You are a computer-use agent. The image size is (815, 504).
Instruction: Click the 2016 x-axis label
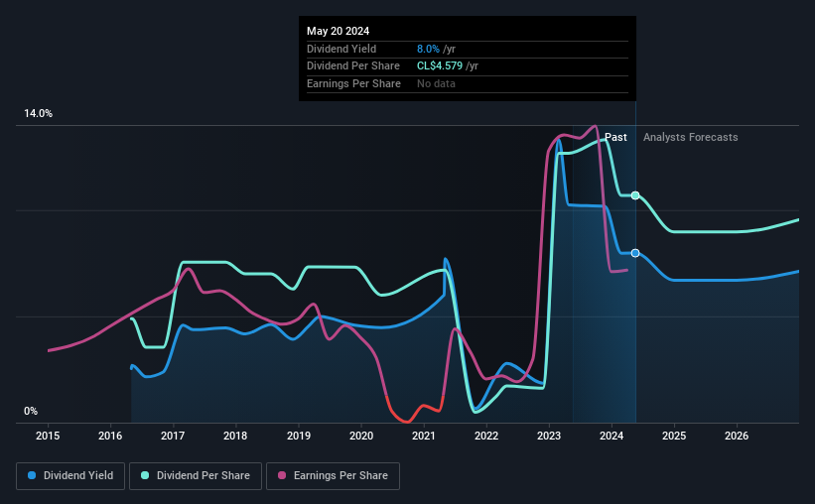110,436
